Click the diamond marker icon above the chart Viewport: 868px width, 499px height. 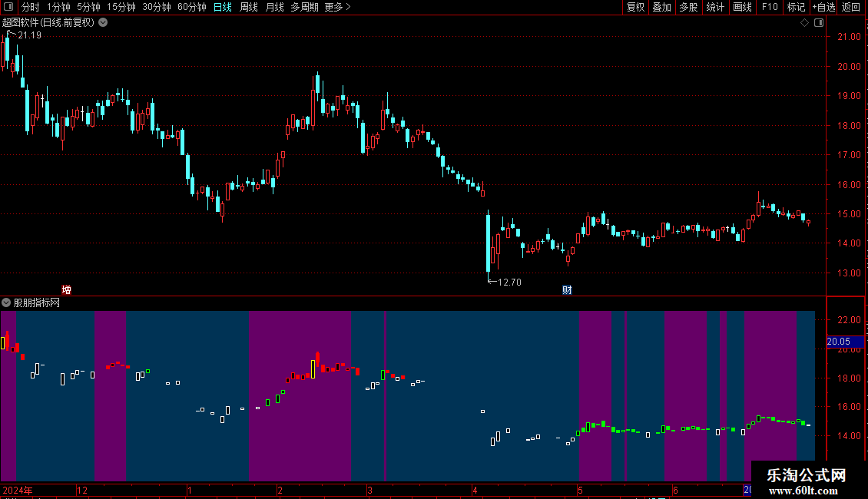(x=804, y=23)
